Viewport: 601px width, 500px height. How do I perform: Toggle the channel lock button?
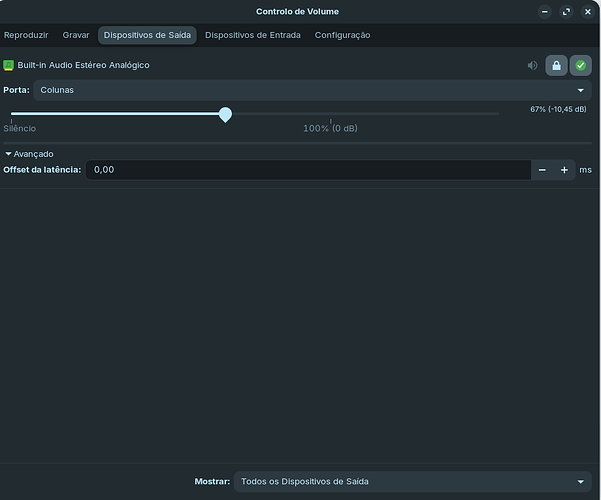556,66
